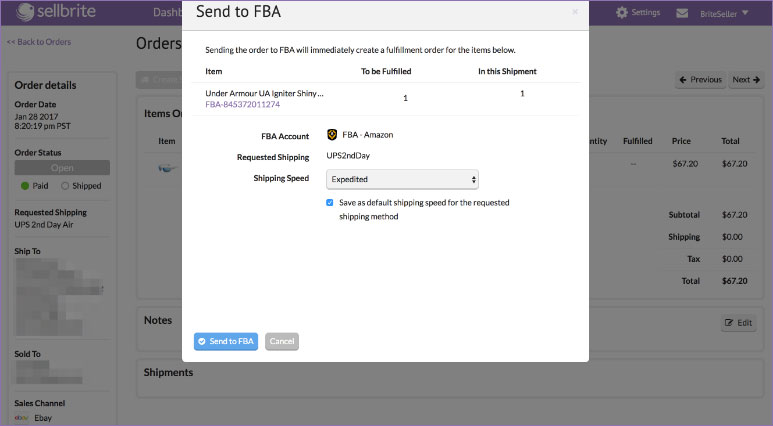Click the order Total $67.20 value
Screen dimensions: 773x426
tap(735, 281)
